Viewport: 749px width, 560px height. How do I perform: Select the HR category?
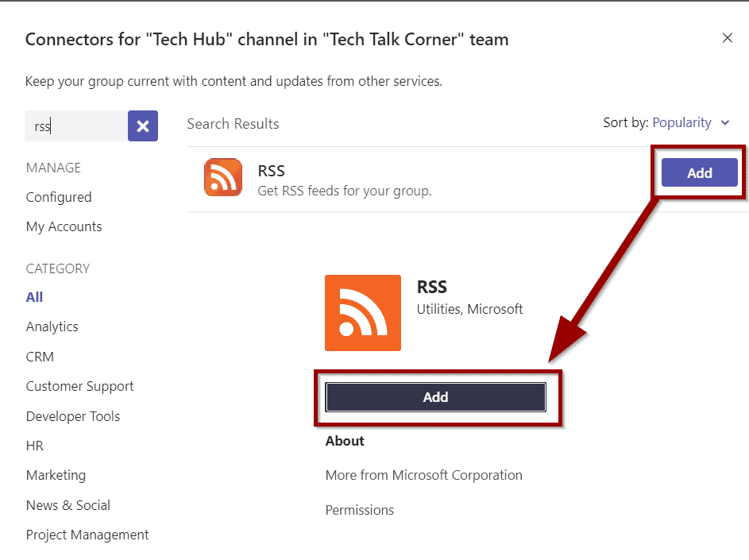coord(35,446)
